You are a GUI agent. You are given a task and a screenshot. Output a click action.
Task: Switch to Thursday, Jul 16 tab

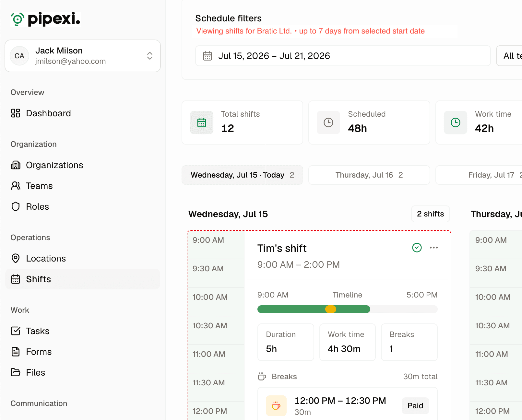click(x=369, y=175)
